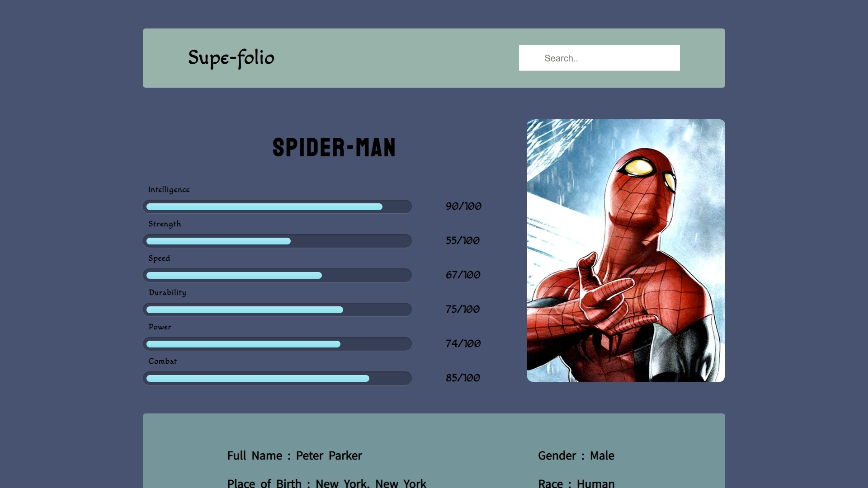Click the Place of Birth New York text
This screenshot has height=488, width=868.
[x=326, y=483]
